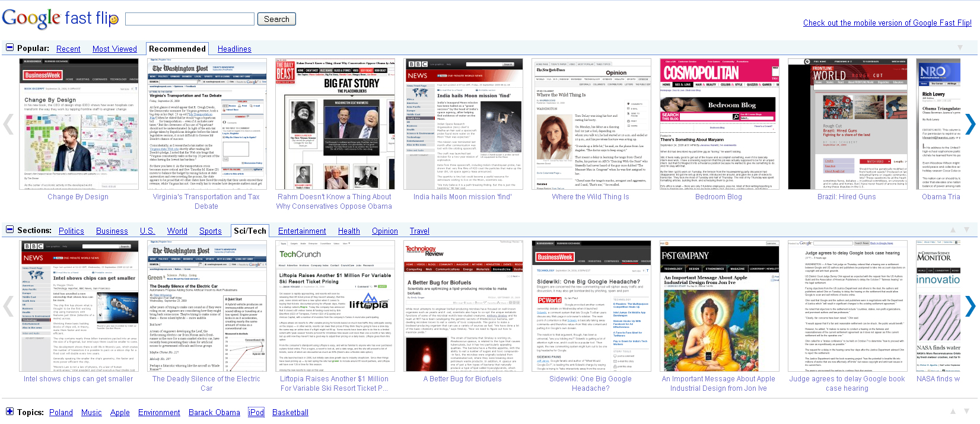
Task: Open the Barack Obama topic
Action: [214, 413]
